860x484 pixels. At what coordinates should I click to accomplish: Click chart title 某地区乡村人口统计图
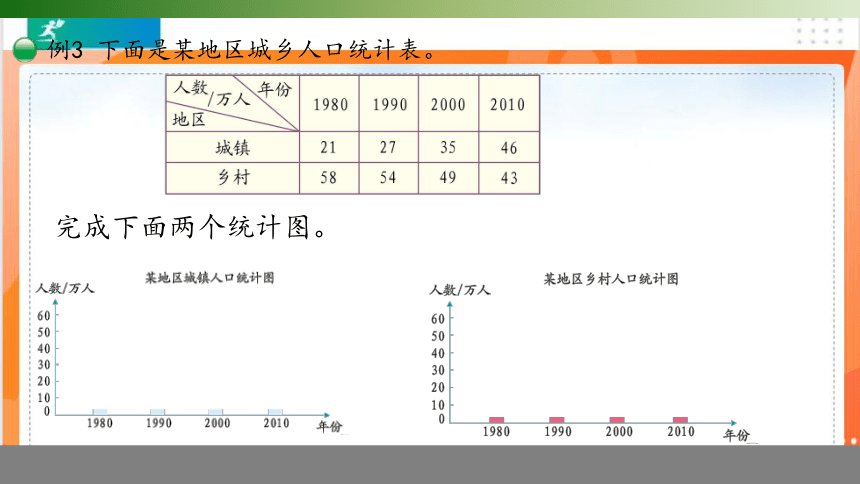(611, 279)
